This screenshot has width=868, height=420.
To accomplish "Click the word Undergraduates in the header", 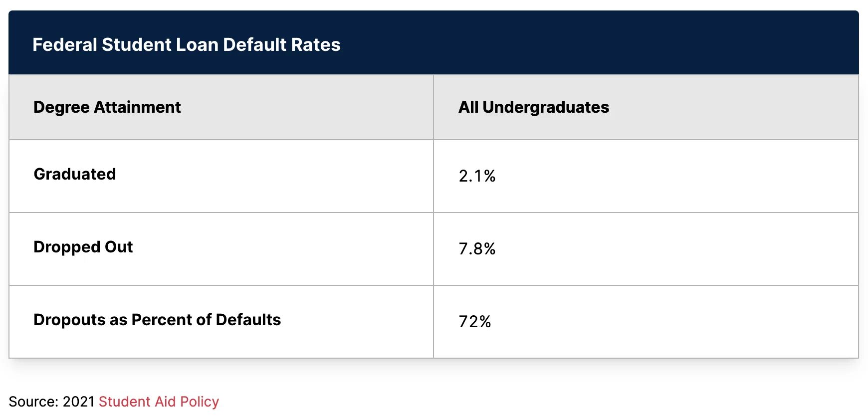I will 546,107.
